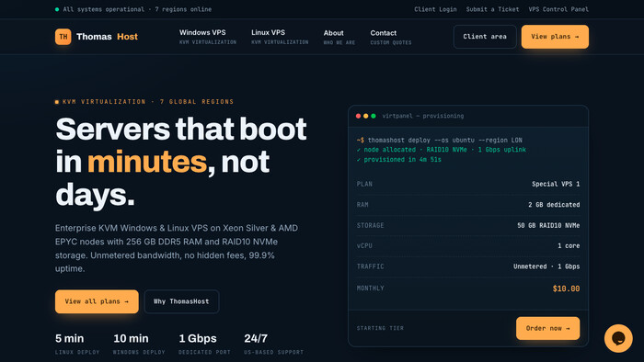Open Submit a Ticket link
The height and width of the screenshot is (362, 644).
coord(492,9)
